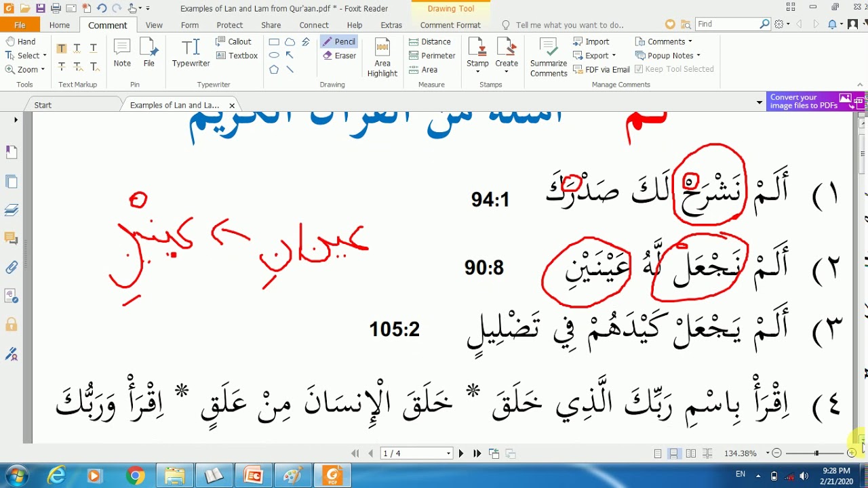Screen dimensions: 868x488
Task: Click zoom out minus button
Action: [777, 453]
